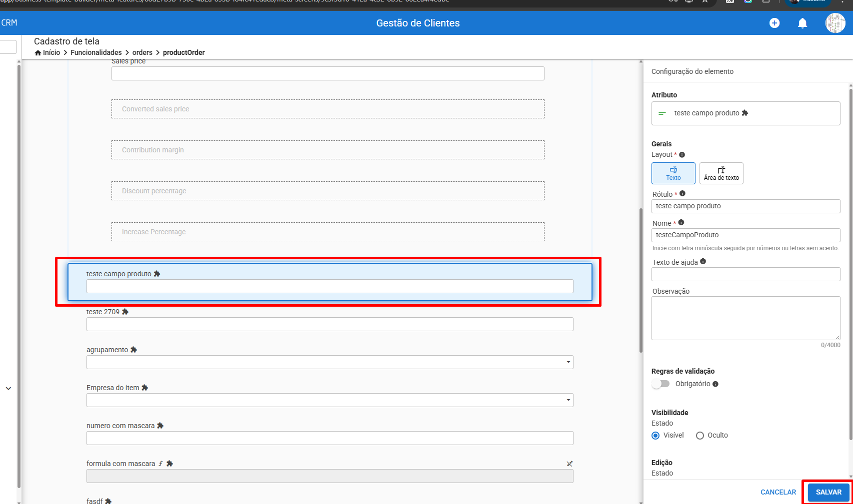Click the teste 2709 input field
Screen dimensions: 853x504
[330, 324]
